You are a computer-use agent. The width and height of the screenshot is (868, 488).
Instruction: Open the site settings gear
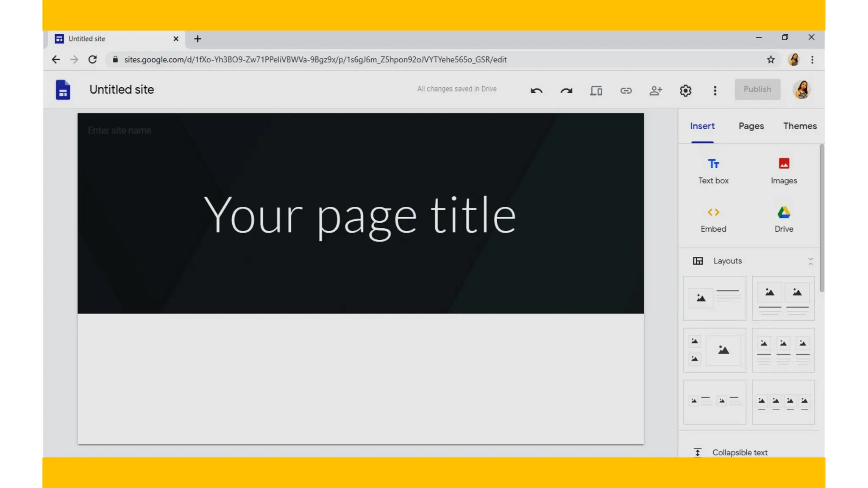[685, 90]
